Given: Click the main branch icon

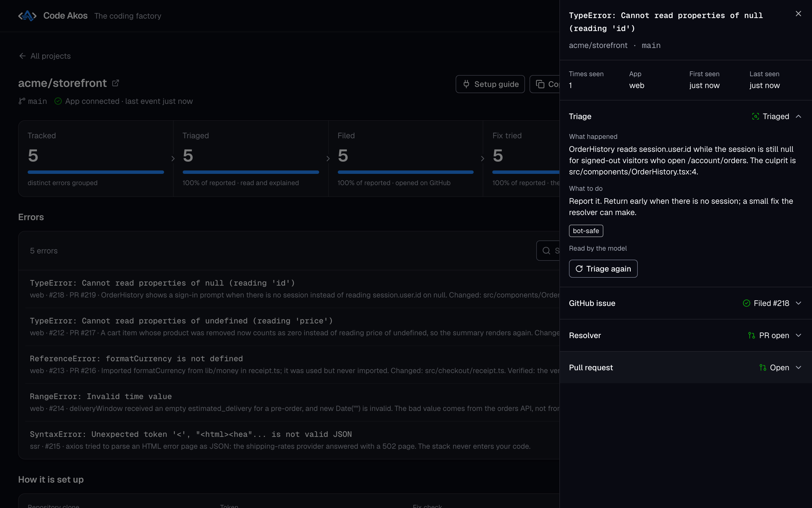Looking at the screenshot, I should pyautogui.click(x=22, y=101).
